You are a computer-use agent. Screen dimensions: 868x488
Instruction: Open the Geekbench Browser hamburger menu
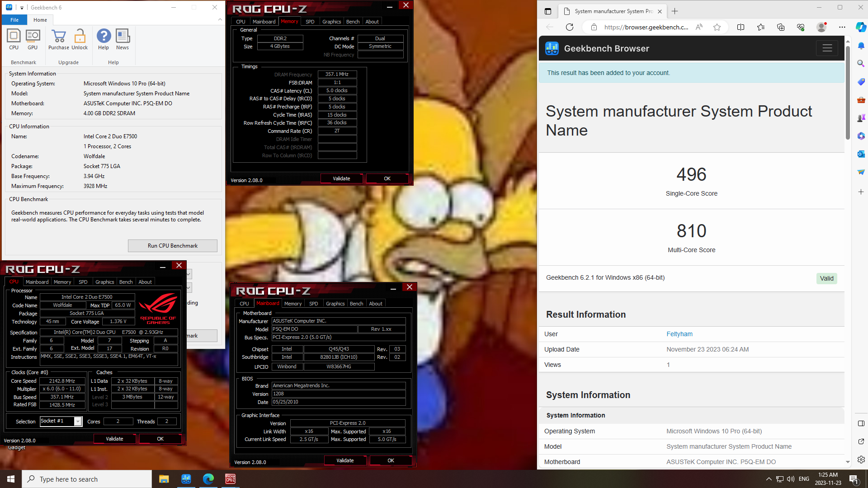point(827,48)
